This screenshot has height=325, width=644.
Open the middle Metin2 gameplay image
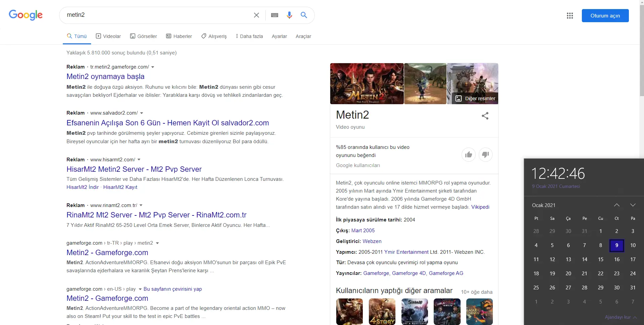point(425,84)
